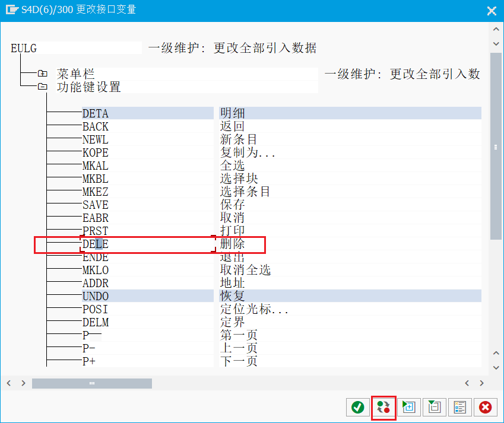Click the 选择条目 description text
504x423 pixels.
[245, 192]
